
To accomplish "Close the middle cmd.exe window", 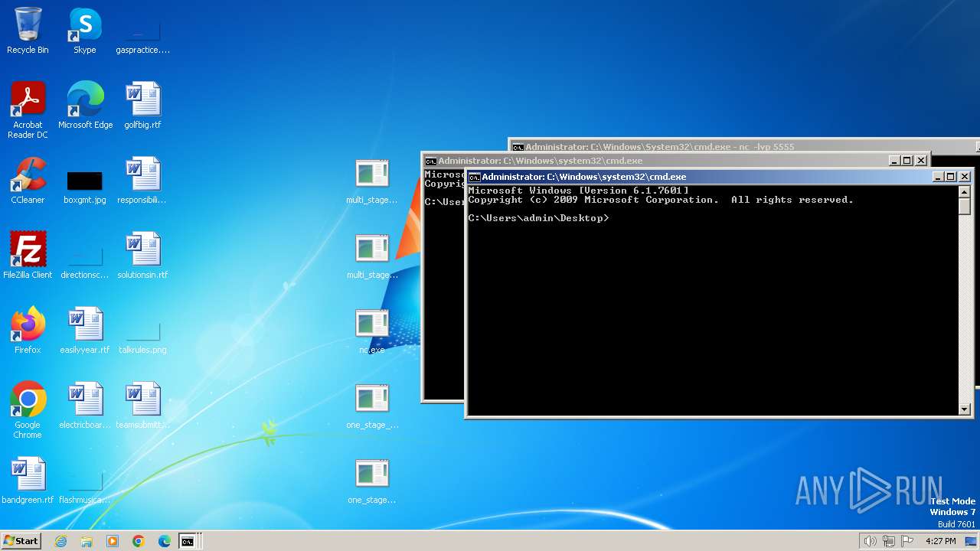I will 921,161.
